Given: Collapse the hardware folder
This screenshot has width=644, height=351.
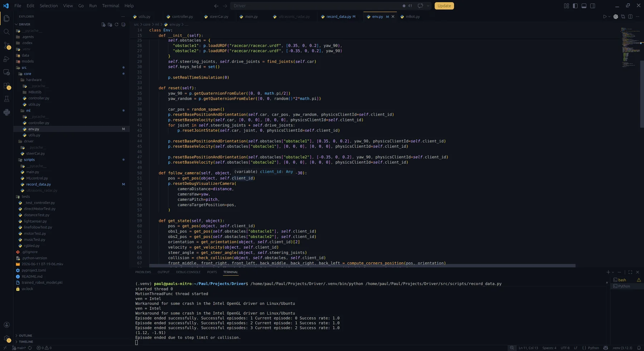Looking at the screenshot, I should (x=34, y=80).
